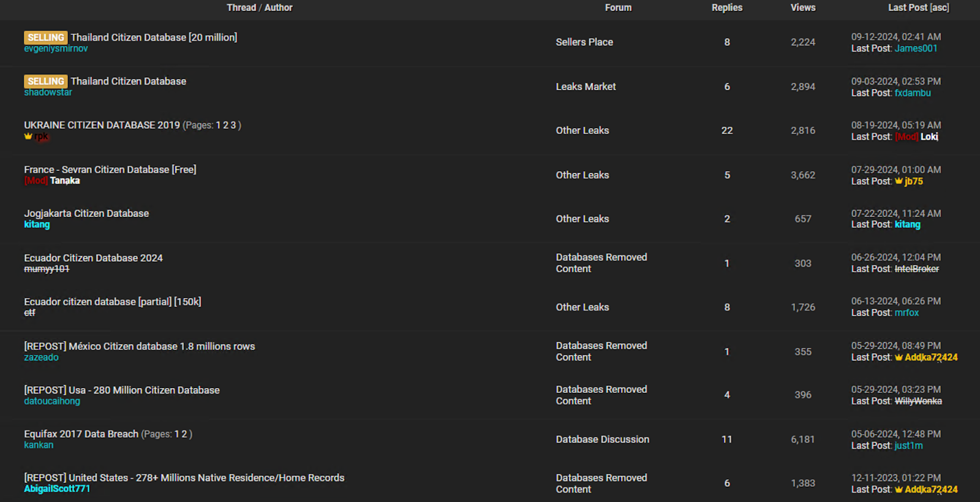The height and width of the screenshot is (502, 980).
Task: Open the Jogjakarta Citizen Database thread
Action: [86, 213]
